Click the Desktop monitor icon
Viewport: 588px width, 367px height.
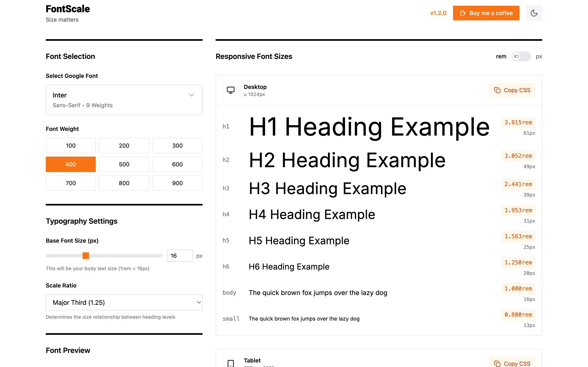pyautogui.click(x=231, y=90)
